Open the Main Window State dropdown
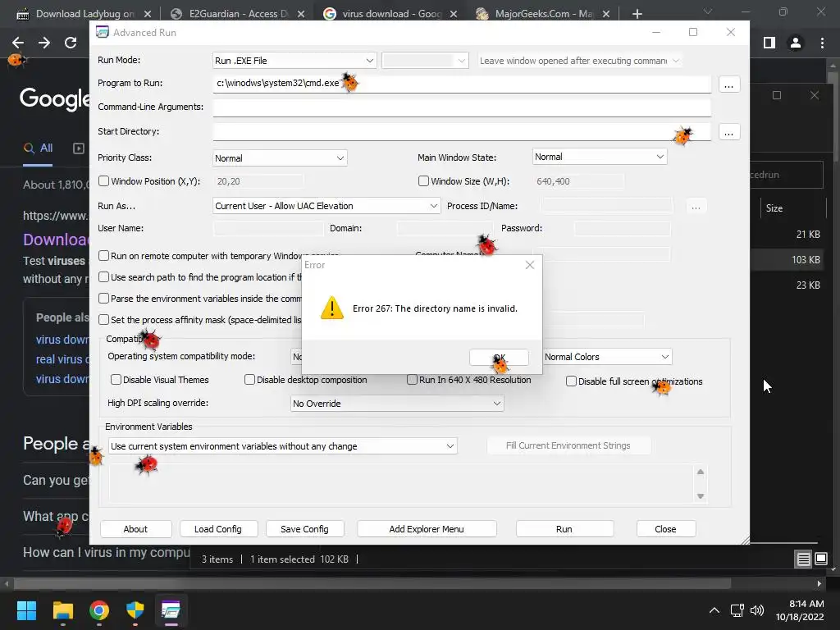 [600, 157]
